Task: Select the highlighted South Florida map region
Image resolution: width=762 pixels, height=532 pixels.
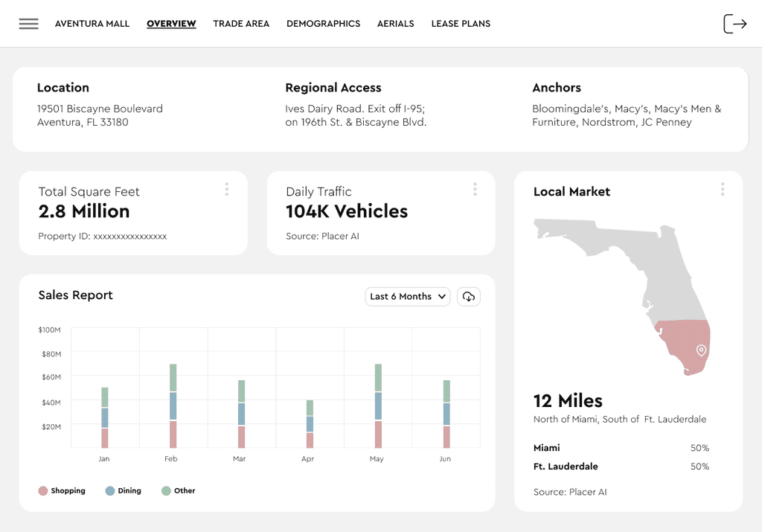Action: click(x=683, y=345)
